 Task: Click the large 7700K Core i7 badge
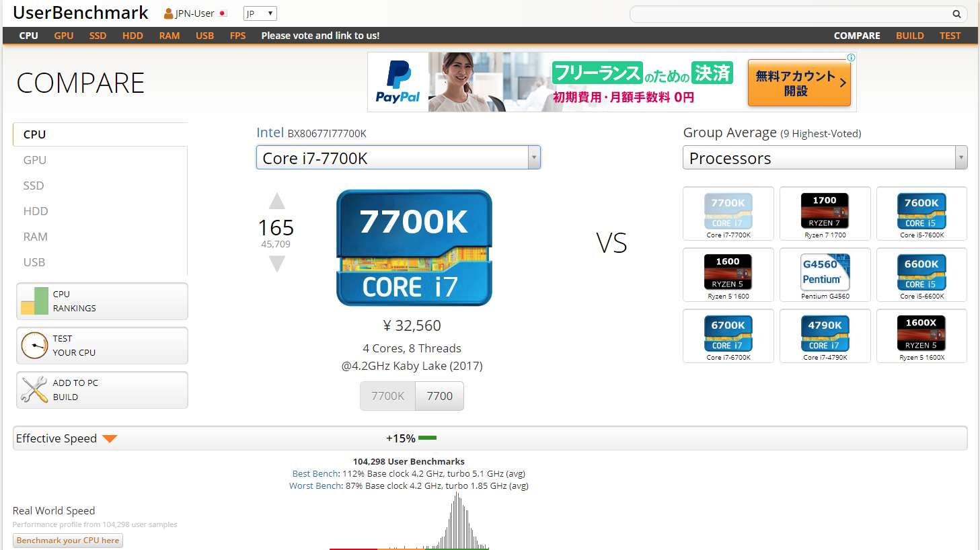click(x=414, y=247)
